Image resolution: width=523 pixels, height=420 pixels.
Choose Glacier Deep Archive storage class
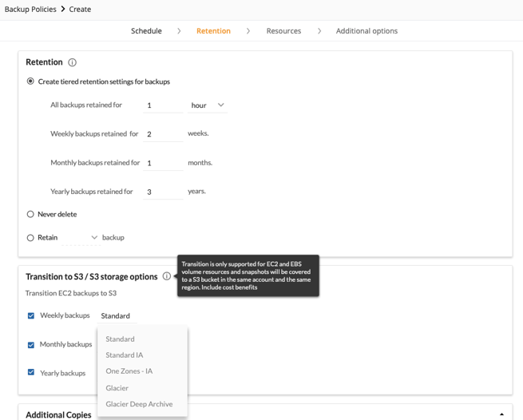tap(139, 404)
